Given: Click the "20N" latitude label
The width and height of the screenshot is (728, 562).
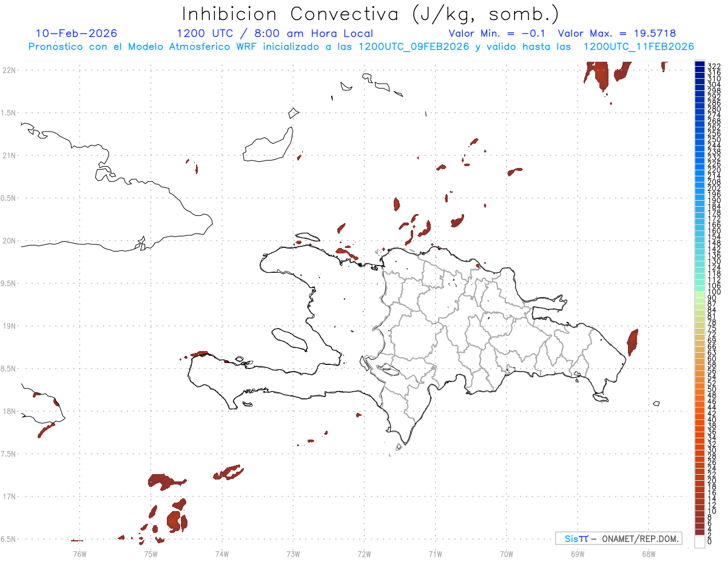Looking at the screenshot, I should click(x=9, y=241).
